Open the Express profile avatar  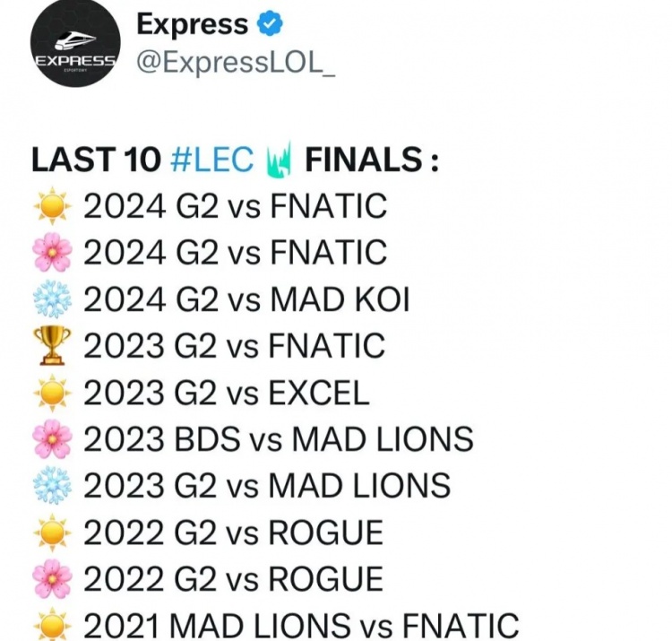(75, 42)
